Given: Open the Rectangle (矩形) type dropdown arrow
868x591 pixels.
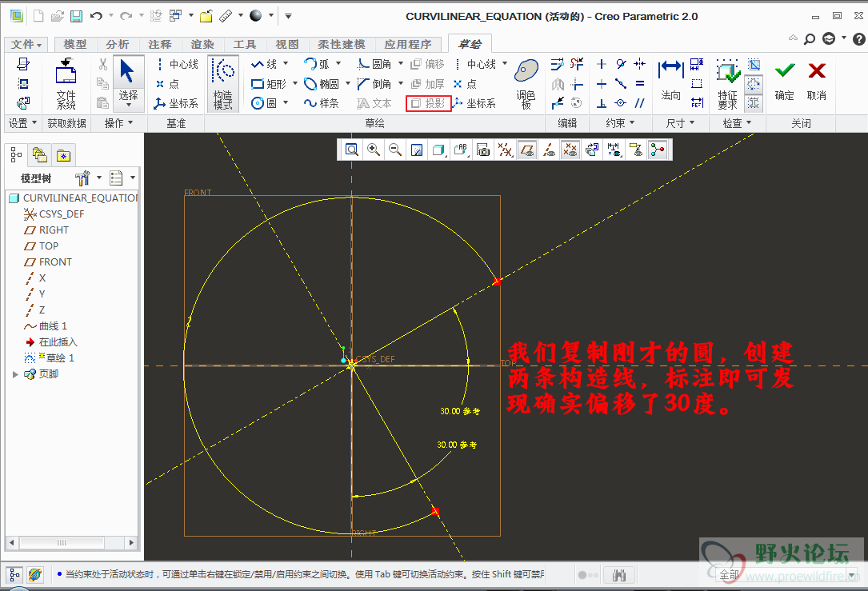Looking at the screenshot, I should click(x=295, y=83).
